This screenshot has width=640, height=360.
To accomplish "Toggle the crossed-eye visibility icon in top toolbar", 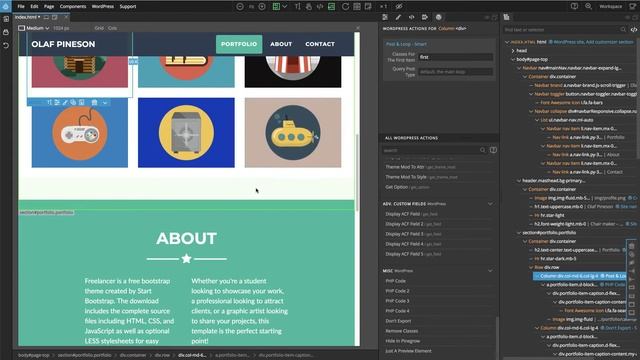I will click(399, 7).
